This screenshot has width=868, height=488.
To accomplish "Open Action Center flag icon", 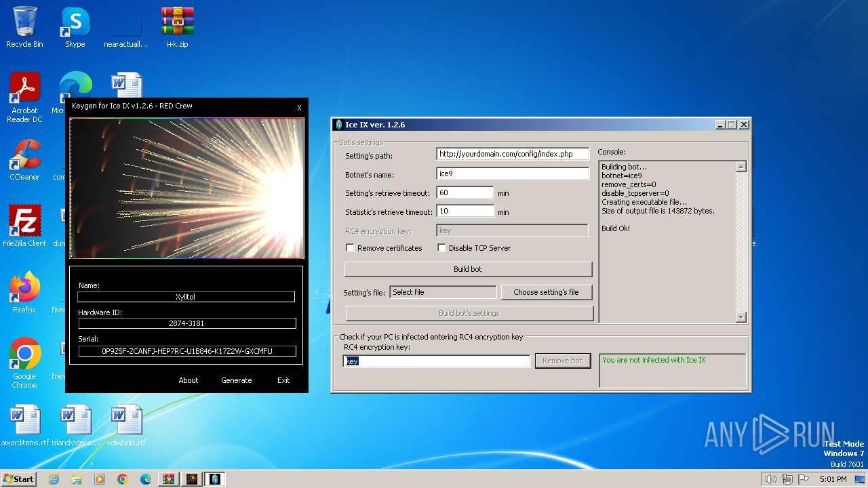I will pos(804,479).
